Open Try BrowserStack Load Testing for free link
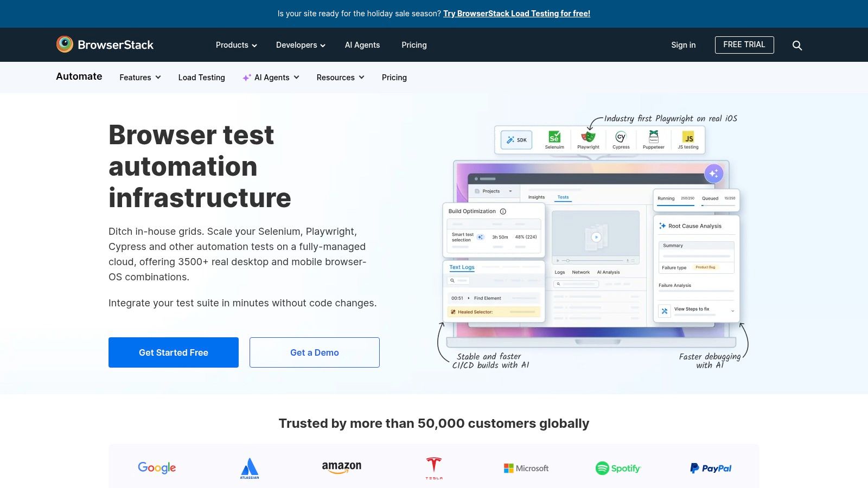Viewport: 868px width, 488px height. (x=516, y=14)
